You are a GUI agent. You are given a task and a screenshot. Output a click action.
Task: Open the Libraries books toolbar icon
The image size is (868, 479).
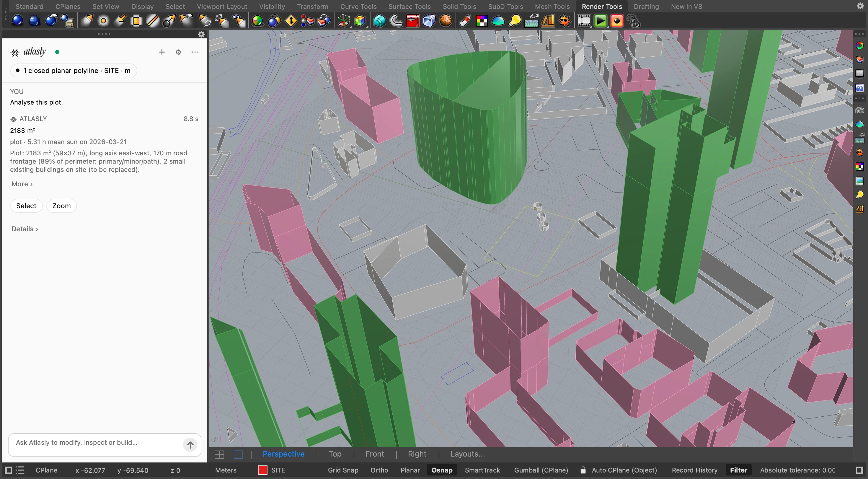click(x=548, y=21)
